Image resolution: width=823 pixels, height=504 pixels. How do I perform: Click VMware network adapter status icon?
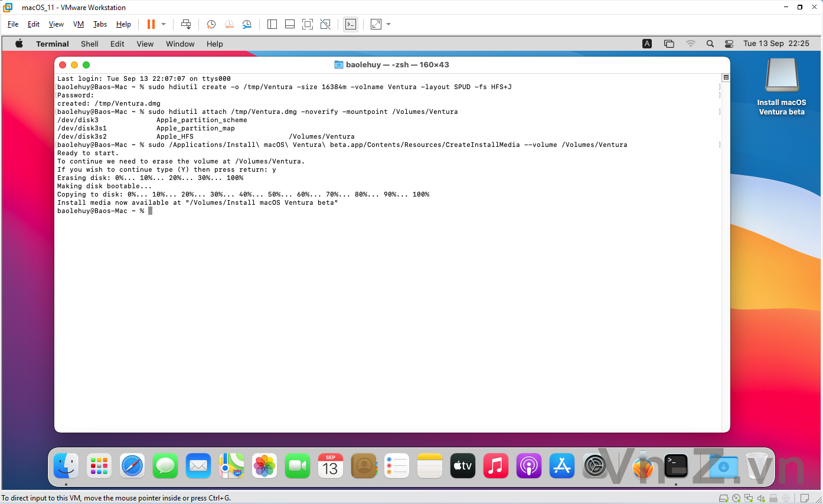(x=749, y=498)
